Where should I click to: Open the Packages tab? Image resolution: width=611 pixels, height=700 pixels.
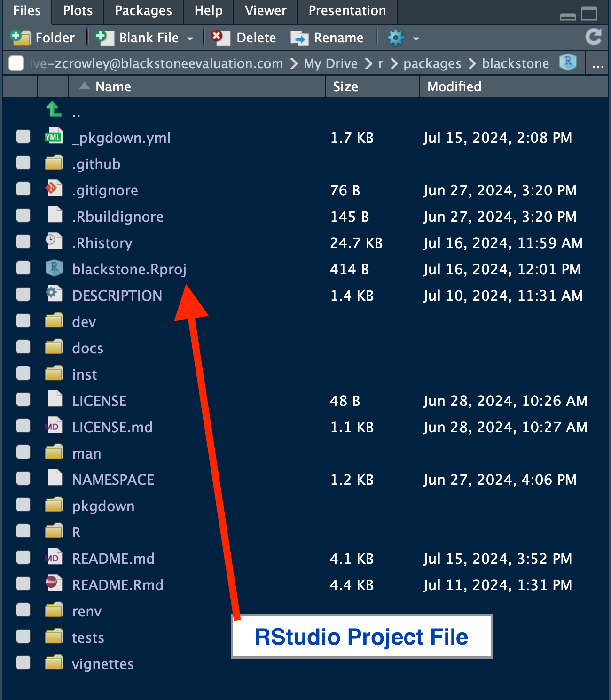point(143,11)
